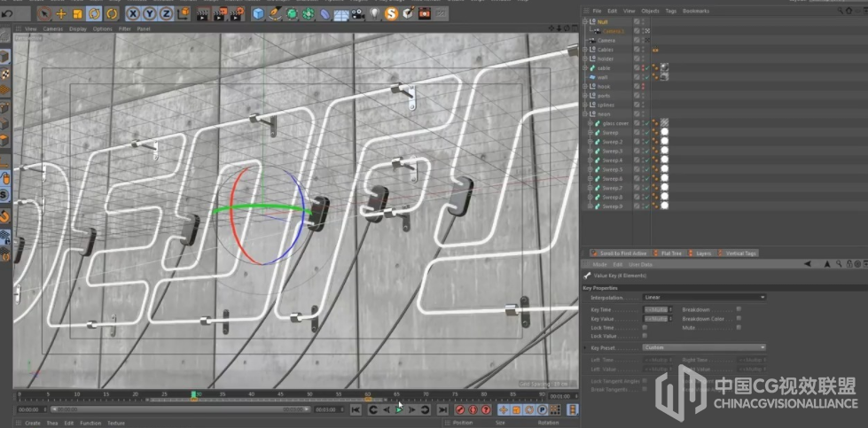
Task: Click the Key Time input field
Action: click(656, 309)
